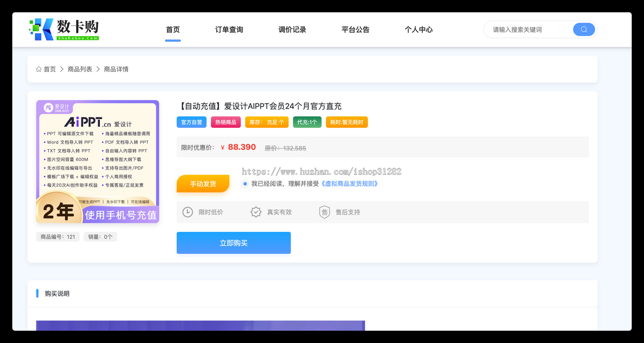The width and height of the screenshot is (644, 343).
Task: Click the 立即购买 button
Action: coord(233,243)
